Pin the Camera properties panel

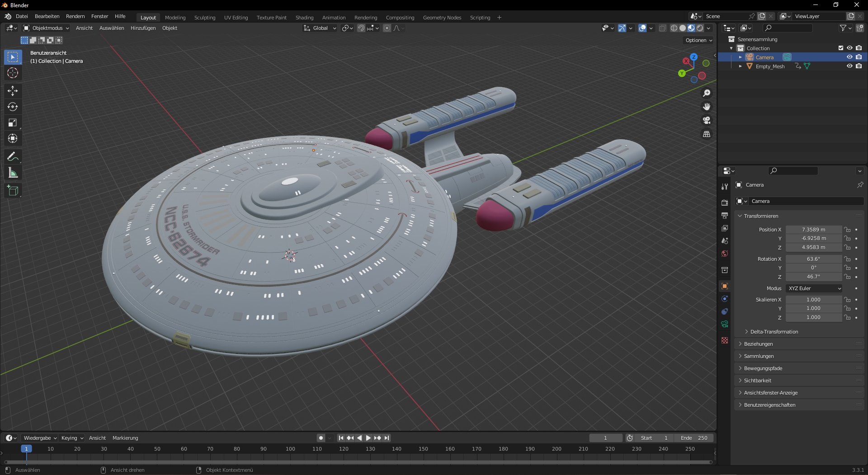860,185
